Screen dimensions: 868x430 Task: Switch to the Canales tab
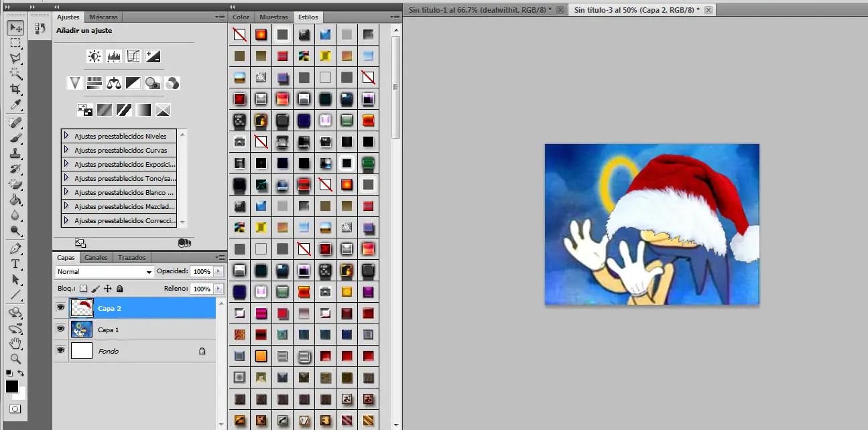[x=96, y=257]
